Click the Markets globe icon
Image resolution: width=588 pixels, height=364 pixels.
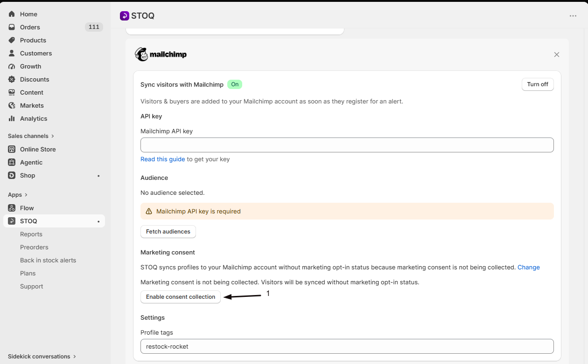click(12, 105)
